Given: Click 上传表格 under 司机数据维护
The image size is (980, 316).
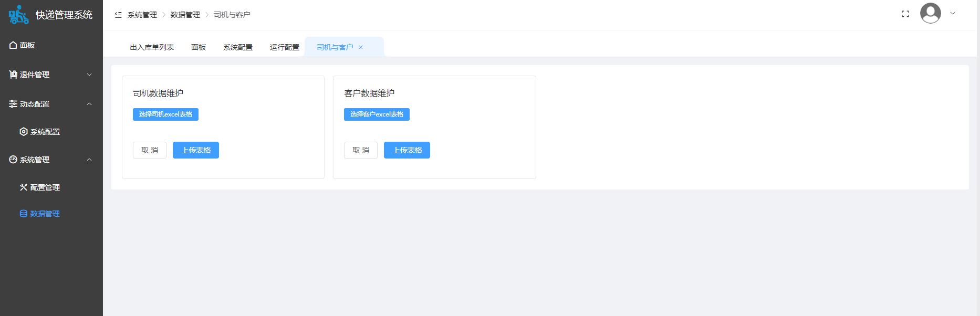Looking at the screenshot, I should pos(196,150).
